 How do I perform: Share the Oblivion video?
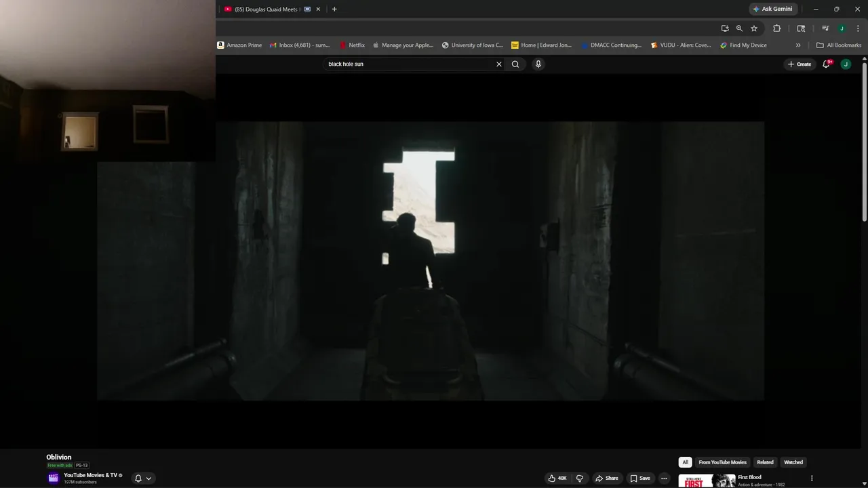point(607,479)
